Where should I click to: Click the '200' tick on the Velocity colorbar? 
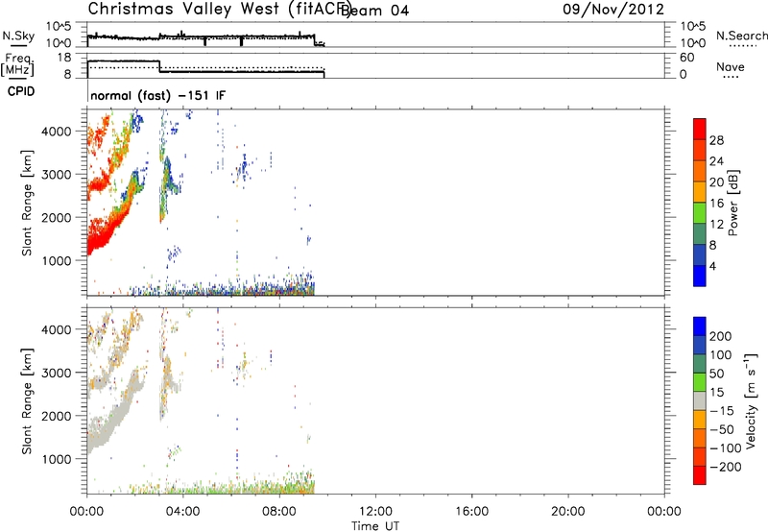pos(721,336)
